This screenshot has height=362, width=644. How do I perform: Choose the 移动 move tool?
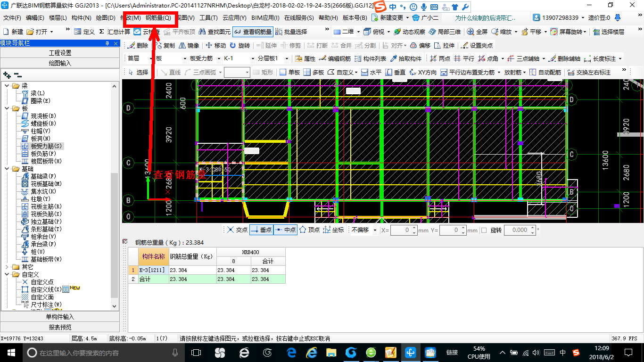(215, 46)
